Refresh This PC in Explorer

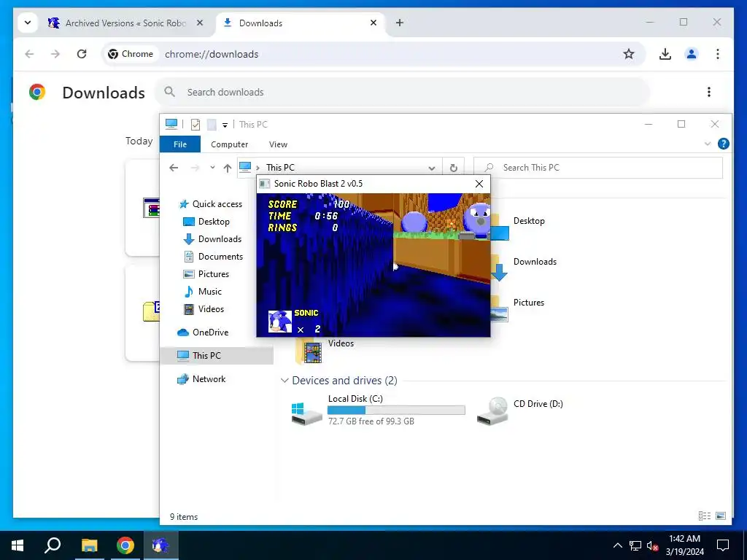(x=454, y=168)
